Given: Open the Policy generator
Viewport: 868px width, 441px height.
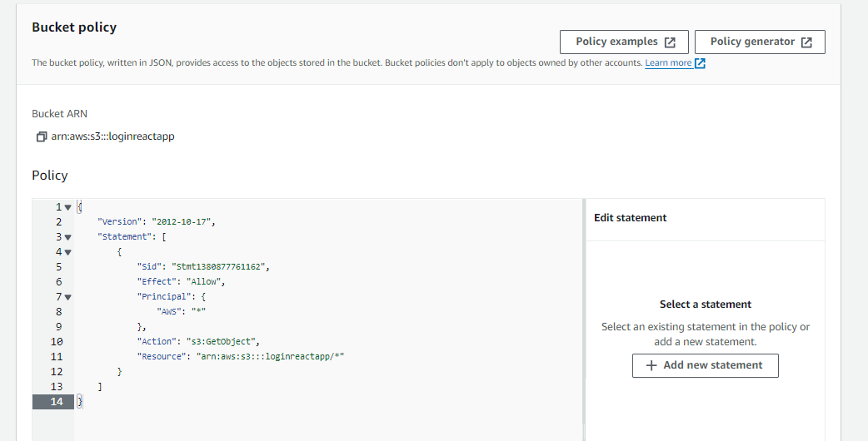Looking at the screenshot, I should point(753,42).
